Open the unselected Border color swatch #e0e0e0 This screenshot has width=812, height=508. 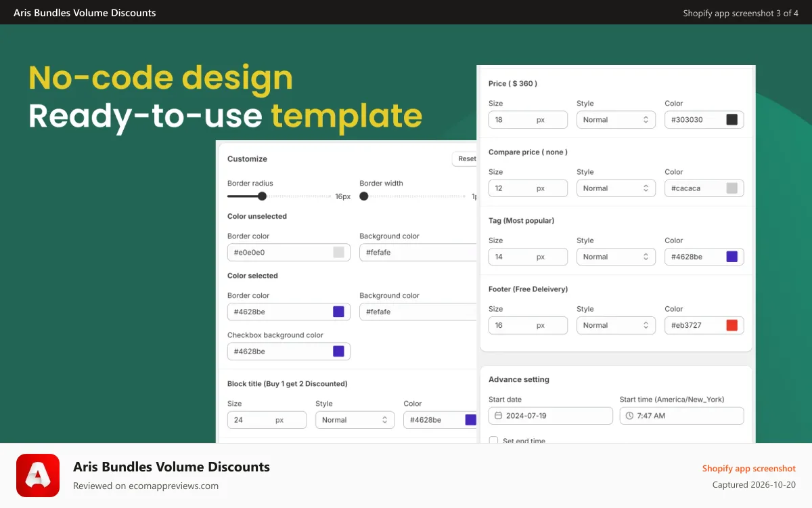(x=338, y=252)
